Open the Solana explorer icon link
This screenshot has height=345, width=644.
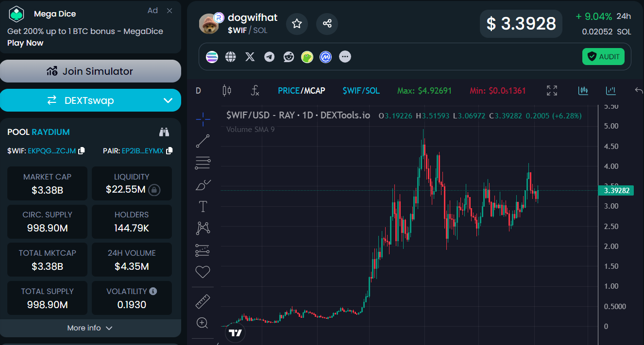click(x=212, y=57)
